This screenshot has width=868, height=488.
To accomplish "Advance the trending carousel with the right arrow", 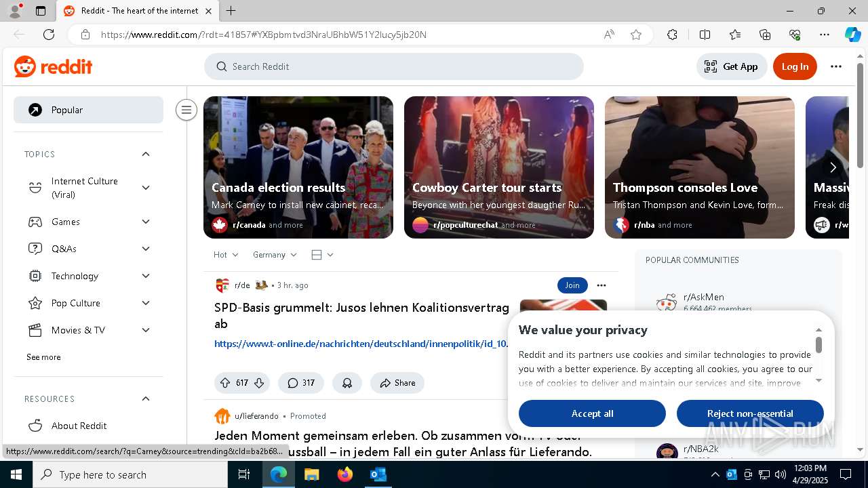I will click(833, 167).
